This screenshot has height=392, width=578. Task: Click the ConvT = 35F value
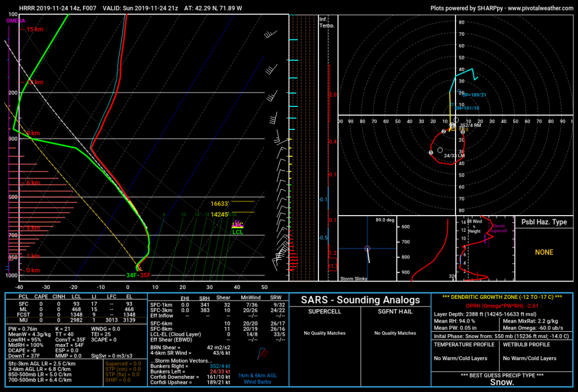(70, 340)
